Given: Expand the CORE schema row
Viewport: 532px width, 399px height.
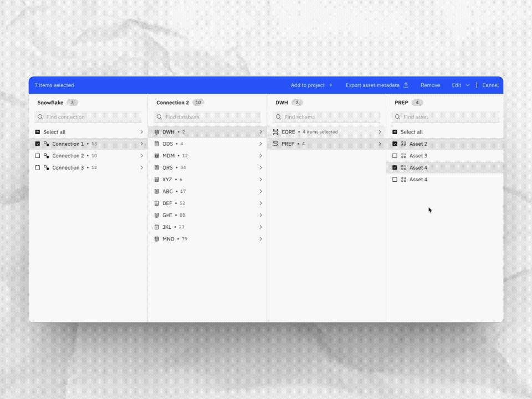Looking at the screenshot, I should (380, 132).
